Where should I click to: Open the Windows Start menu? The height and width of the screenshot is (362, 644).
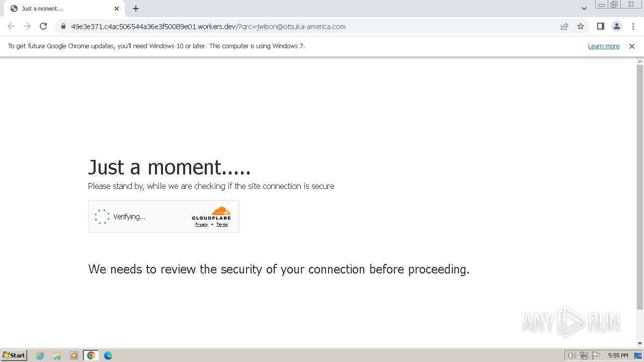pos(14,355)
